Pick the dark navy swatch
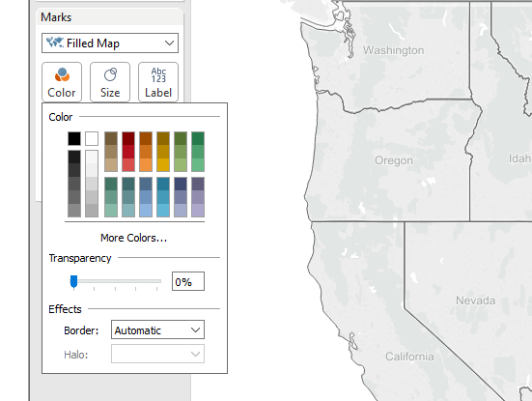This screenshot has height=401, width=532. coord(181,184)
